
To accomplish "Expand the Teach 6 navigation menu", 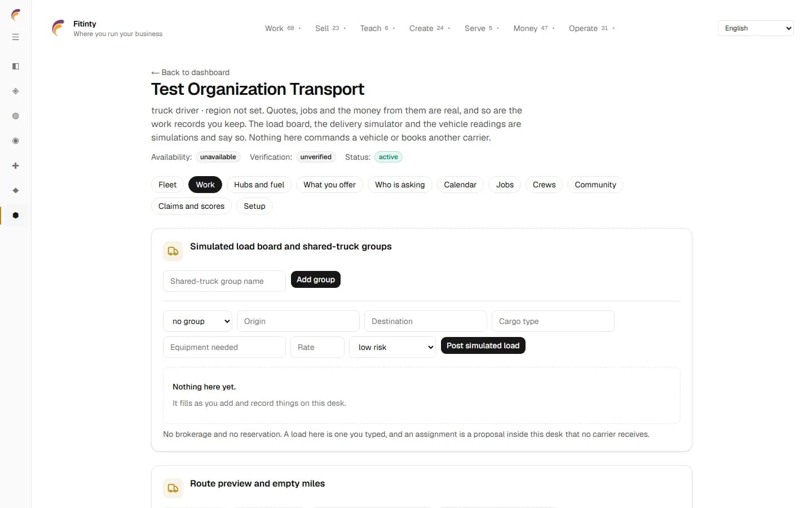I will (378, 28).
